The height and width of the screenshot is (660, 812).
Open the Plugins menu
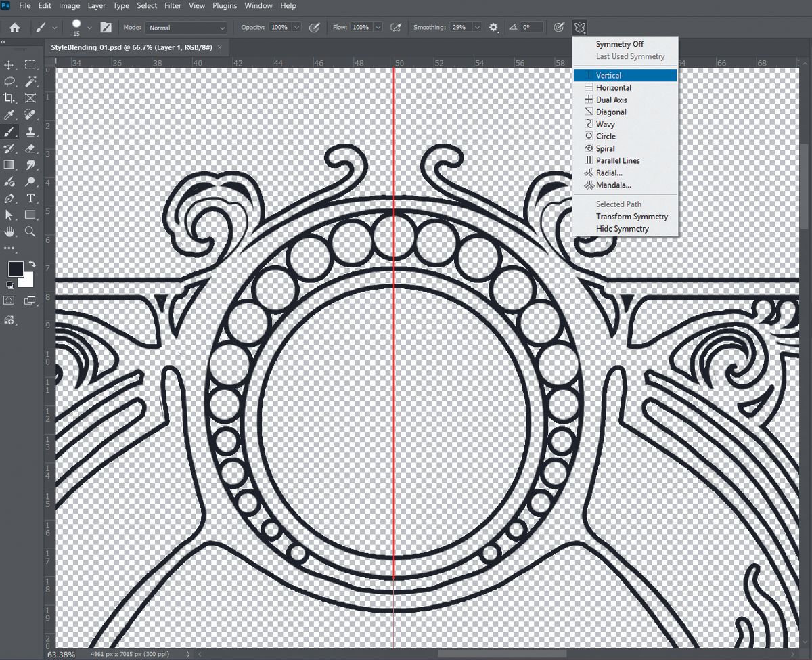point(224,5)
